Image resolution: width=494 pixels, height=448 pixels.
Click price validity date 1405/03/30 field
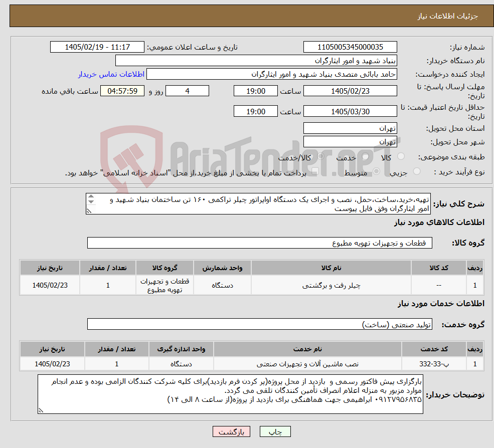(350, 111)
